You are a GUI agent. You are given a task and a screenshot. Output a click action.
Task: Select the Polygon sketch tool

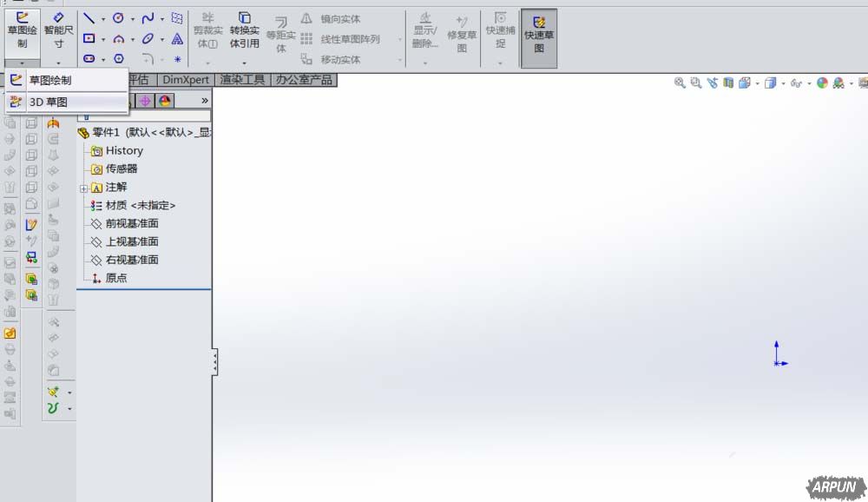[118, 58]
